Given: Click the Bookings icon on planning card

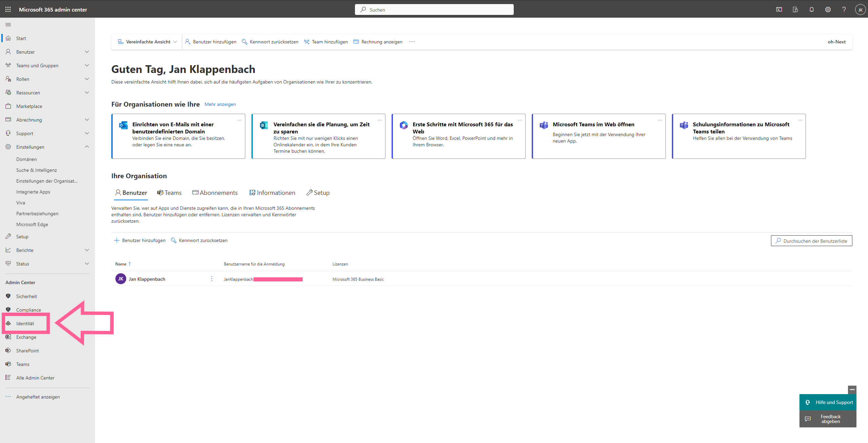Looking at the screenshot, I should pyautogui.click(x=264, y=125).
